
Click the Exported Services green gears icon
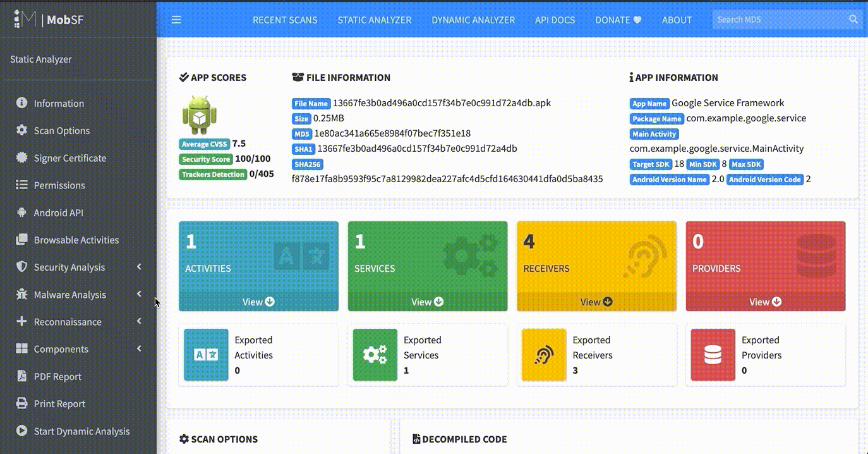click(375, 355)
